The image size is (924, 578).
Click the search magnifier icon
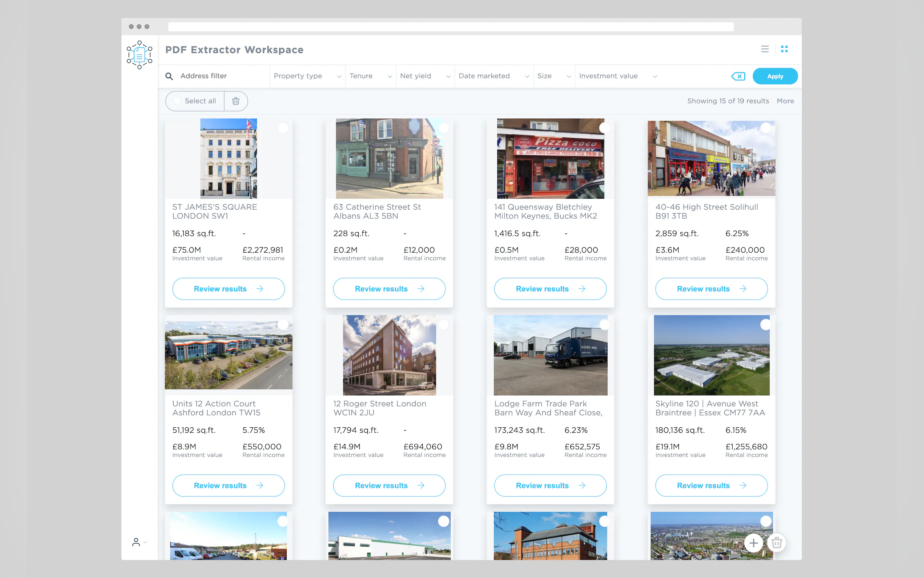[x=169, y=76]
